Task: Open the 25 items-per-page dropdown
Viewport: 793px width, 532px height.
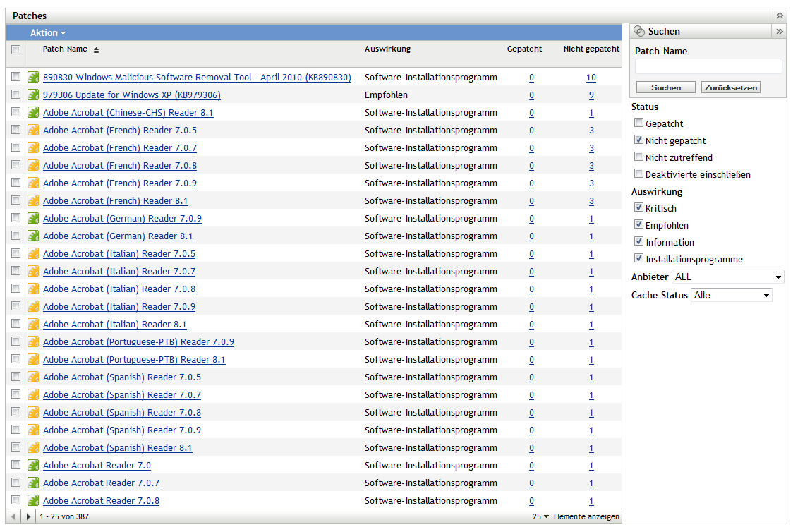Action: pos(540,516)
